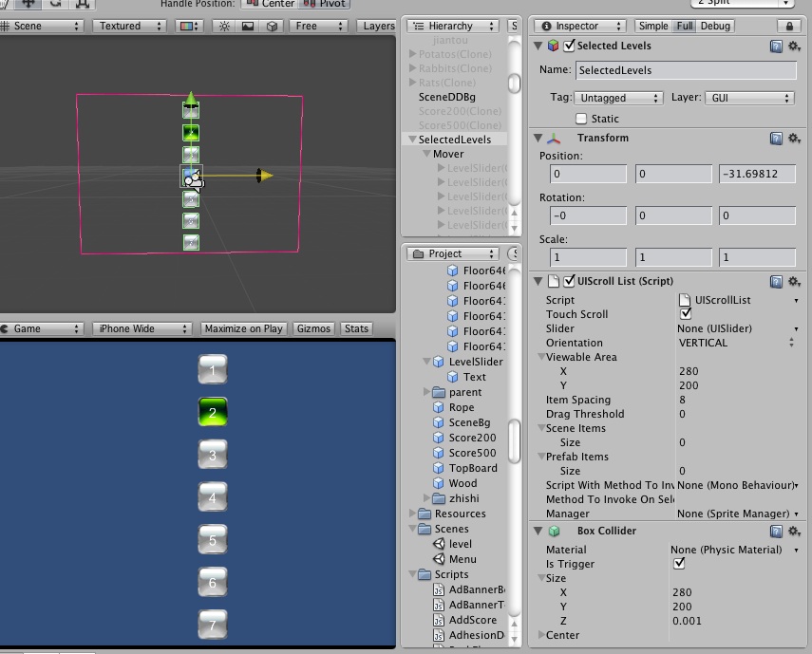Switch Inspector to Debug mode
The width and height of the screenshot is (812, 654).
717,26
